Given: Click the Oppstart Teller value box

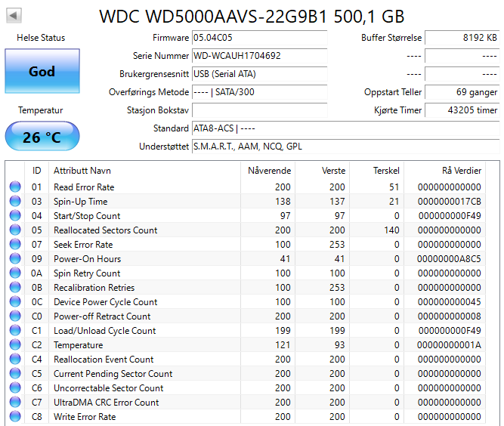Looking at the screenshot, I should tap(462, 92).
